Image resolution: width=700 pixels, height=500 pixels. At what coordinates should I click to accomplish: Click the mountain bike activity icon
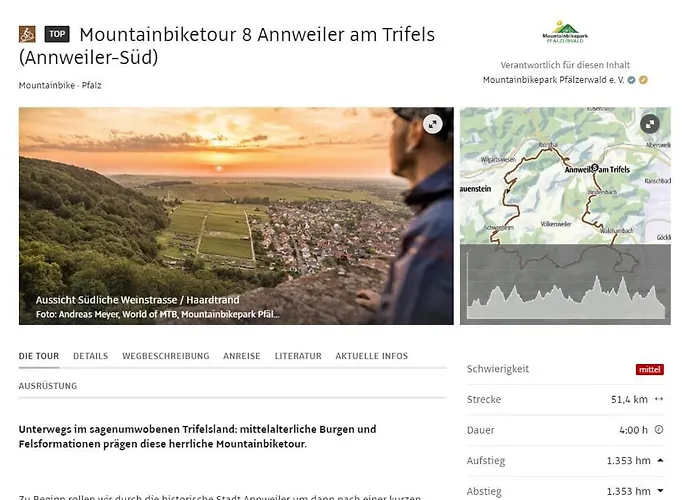pyautogui.click(x=27, y=34)
